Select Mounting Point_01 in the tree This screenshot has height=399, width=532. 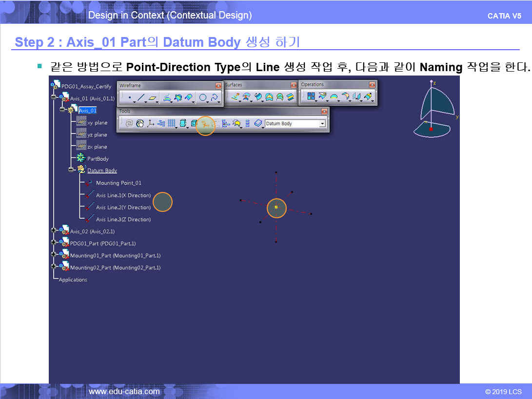[x=118, y=183]
